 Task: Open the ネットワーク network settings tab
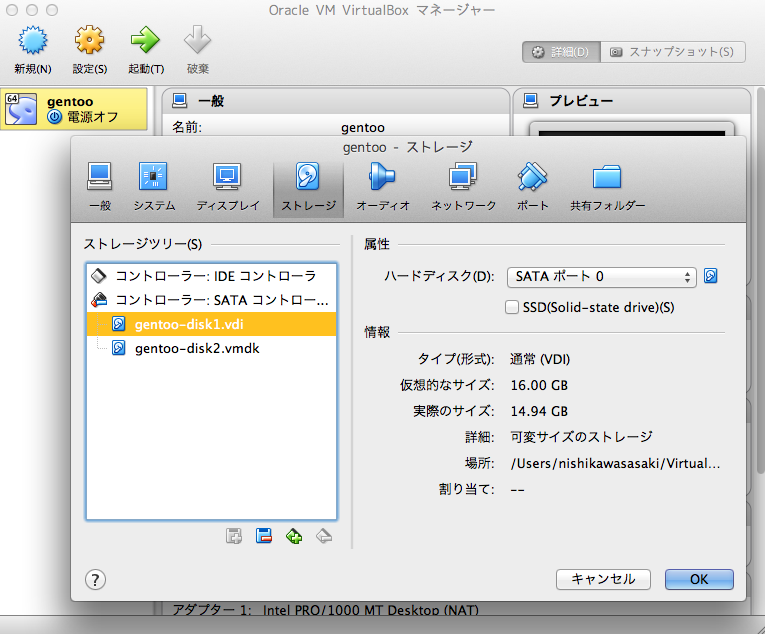tap(463, 187)
